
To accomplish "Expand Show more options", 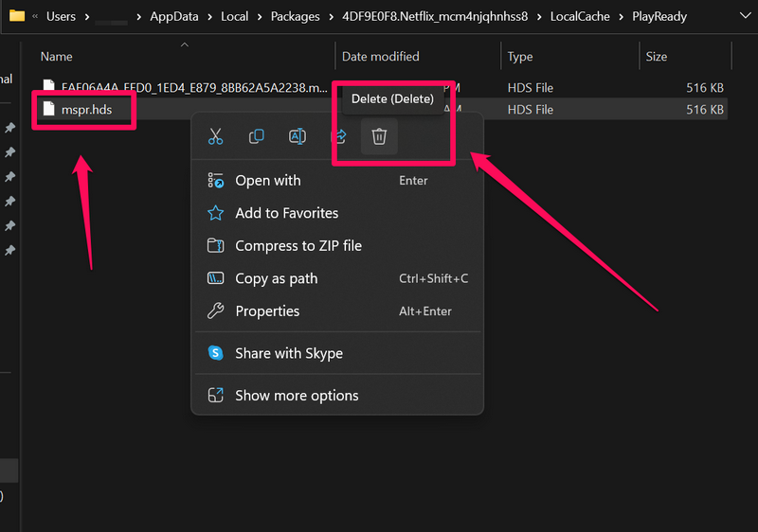I will pos(297,396).
